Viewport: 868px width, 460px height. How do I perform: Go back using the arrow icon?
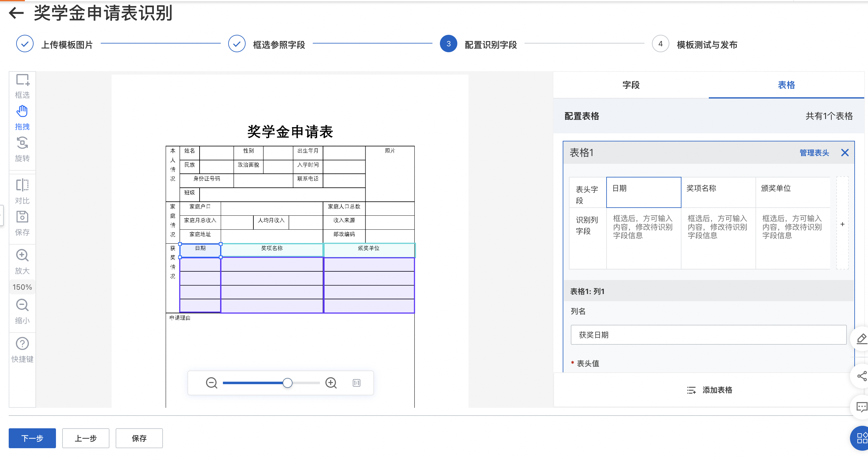coord(16,13)
